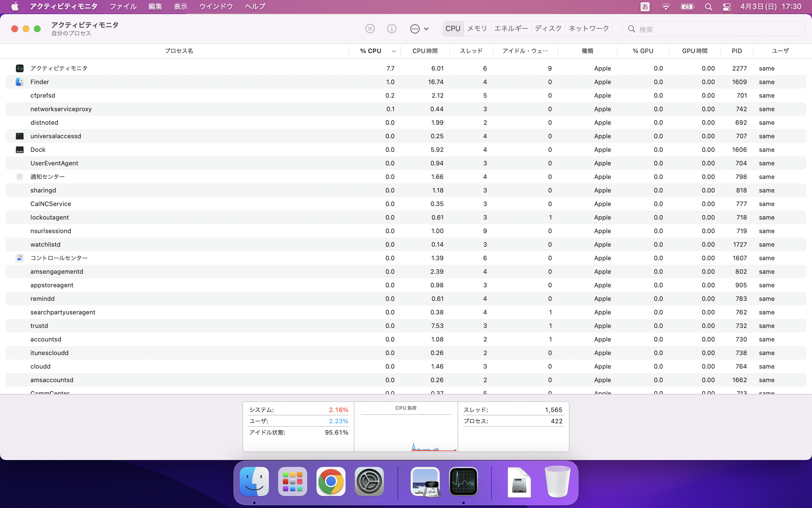The height and width of the screenshot is (508, 812).
Task: Switch to the エネルギー tab
Action: pos(511,29)
